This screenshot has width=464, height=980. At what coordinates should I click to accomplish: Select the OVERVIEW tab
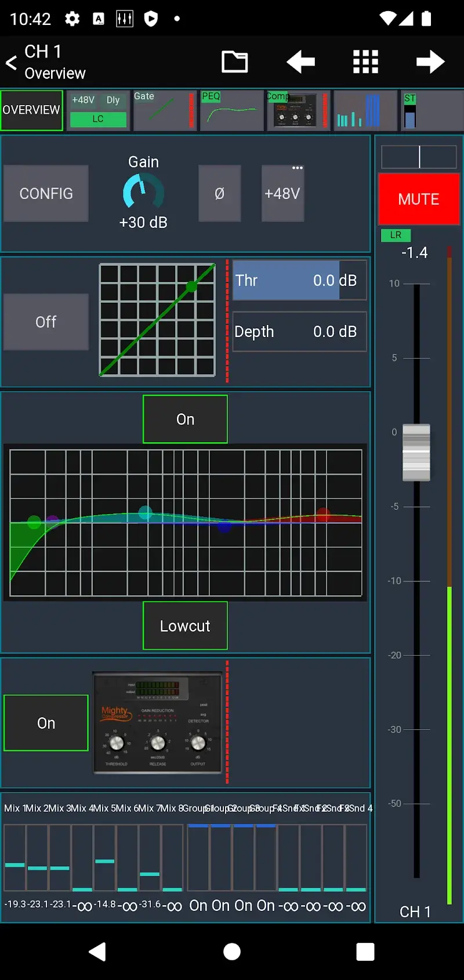[x=31, y=110]
